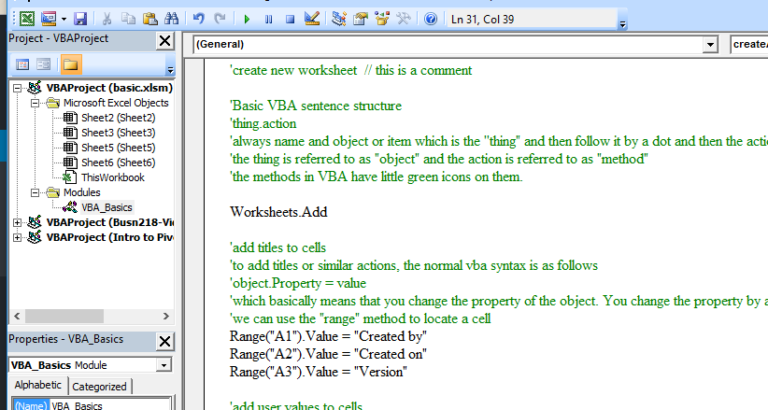Open the procedure dropdown showing 'create'
The height and width of the screenshot is (410, 768).
[749, 44]
